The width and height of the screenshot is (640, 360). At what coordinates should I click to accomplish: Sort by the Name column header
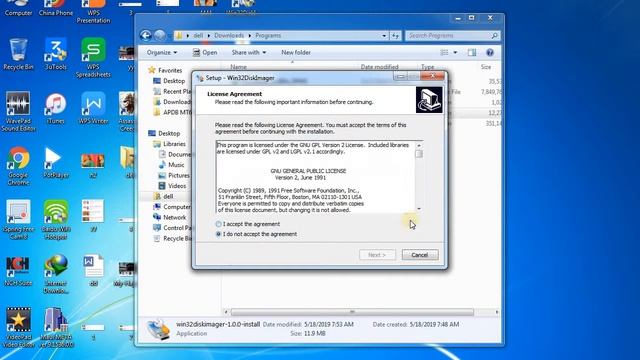pos(238,67)
